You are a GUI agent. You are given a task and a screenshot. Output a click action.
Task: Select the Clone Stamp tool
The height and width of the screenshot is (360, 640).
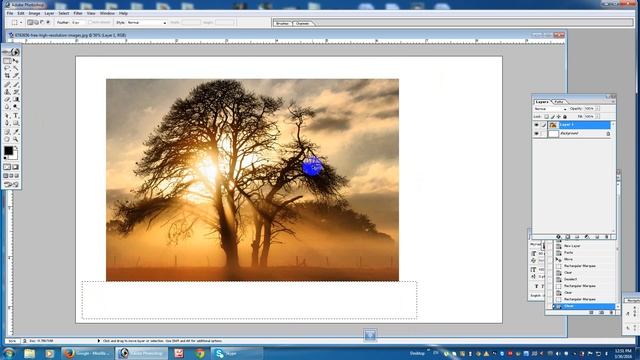click(x=7, y=92)
